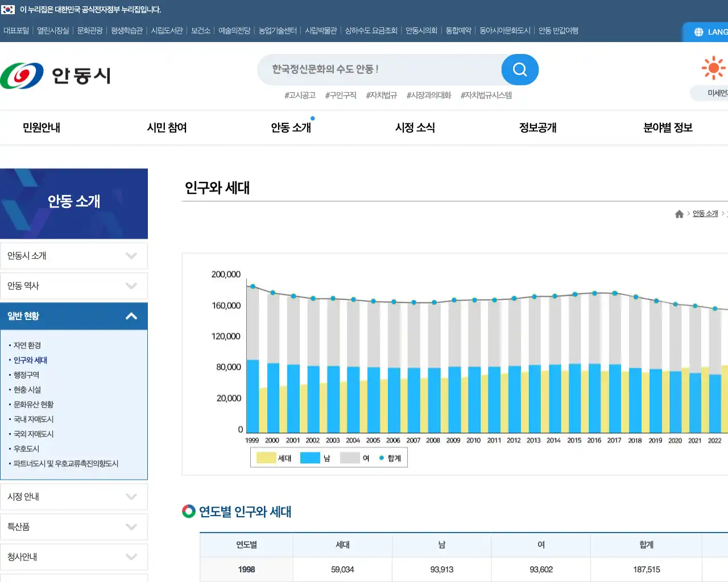Open the 자연 환경 submenu item
Image resolution: width=728 pixels, height=582 pixels.
pos(27,346)
